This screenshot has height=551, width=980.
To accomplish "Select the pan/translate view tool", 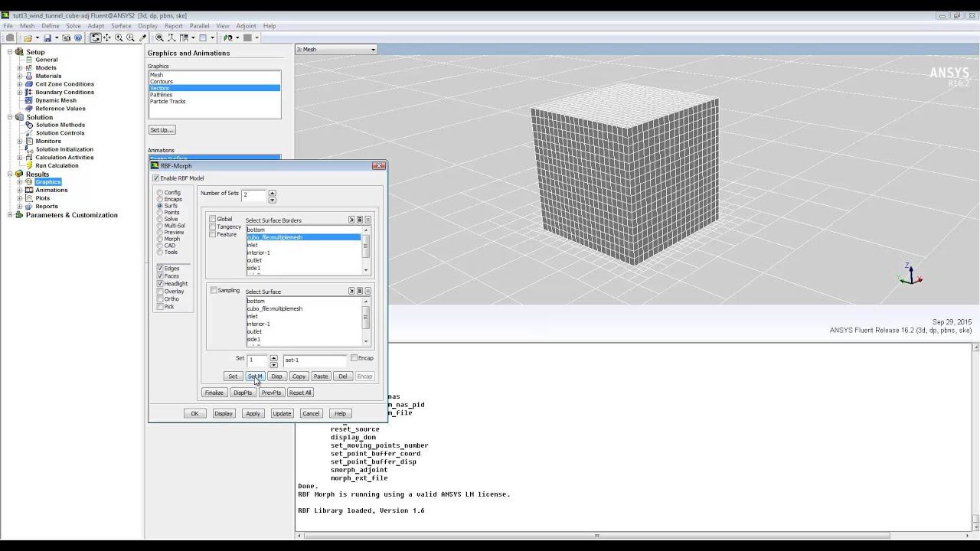I will coord(106,37).
